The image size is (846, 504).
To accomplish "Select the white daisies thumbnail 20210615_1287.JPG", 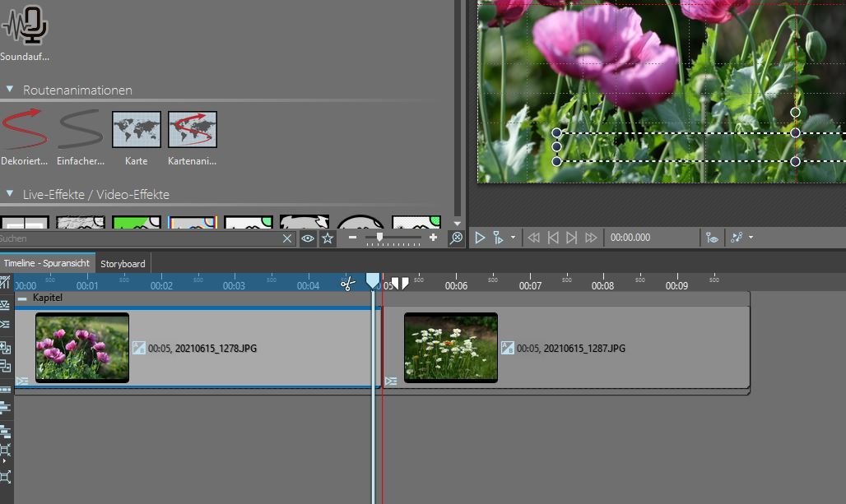I will click(451, 347).
